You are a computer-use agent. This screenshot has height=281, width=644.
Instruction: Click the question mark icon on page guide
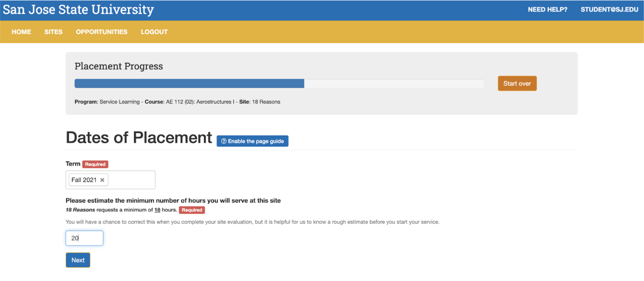click(x=224, y=141)
